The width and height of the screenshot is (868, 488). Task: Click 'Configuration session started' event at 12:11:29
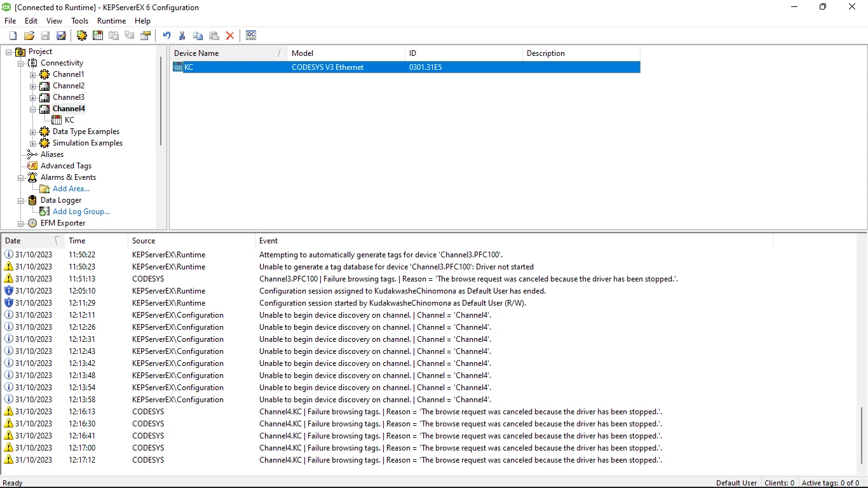393,303
